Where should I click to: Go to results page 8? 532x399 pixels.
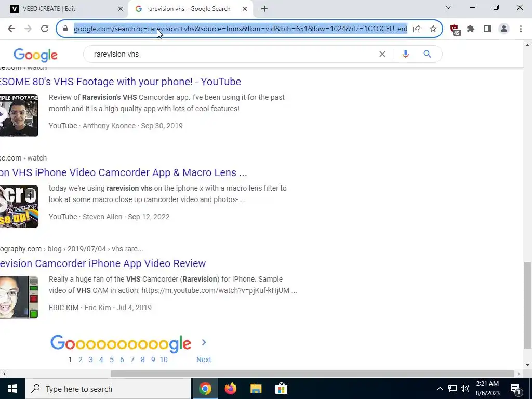pyautogui.click(x=142, y=360)
